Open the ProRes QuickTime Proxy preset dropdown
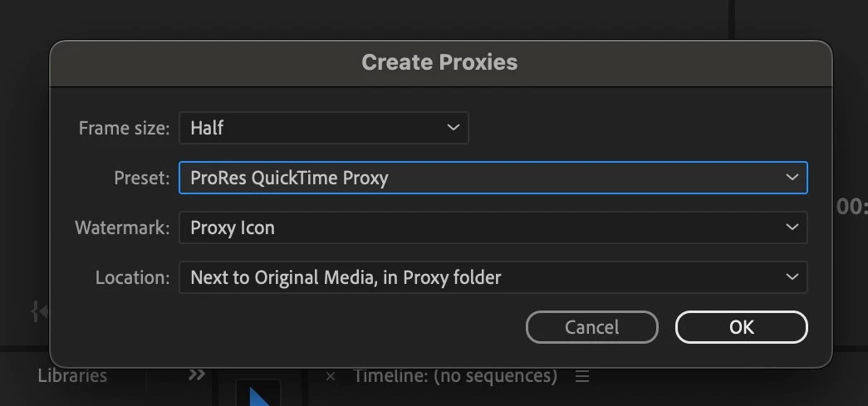 pyautogui.click(x=493, y=178)
